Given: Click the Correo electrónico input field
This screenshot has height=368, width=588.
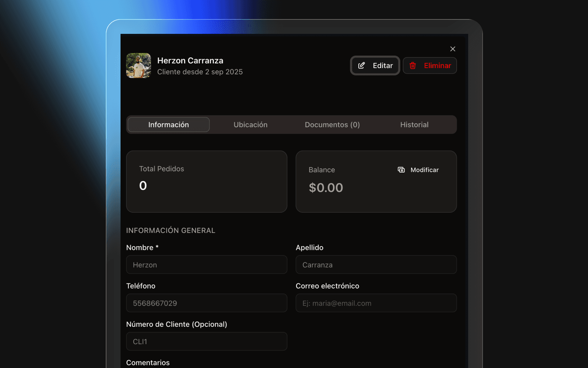Looking at the screenshot, I should pyautogui.click(x=376, y=303).
